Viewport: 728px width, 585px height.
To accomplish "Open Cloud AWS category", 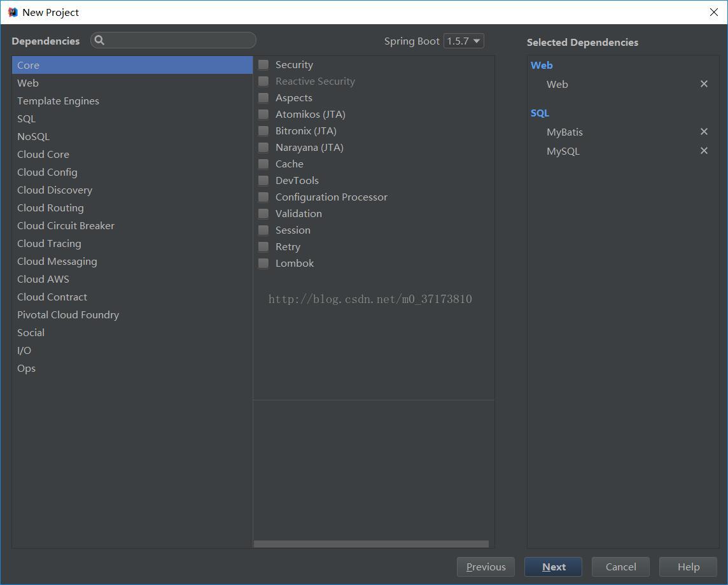I will click(x=132, y=279).
